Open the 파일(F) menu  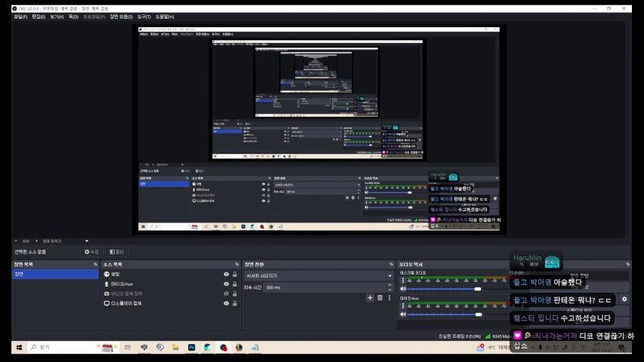point(20,17)
